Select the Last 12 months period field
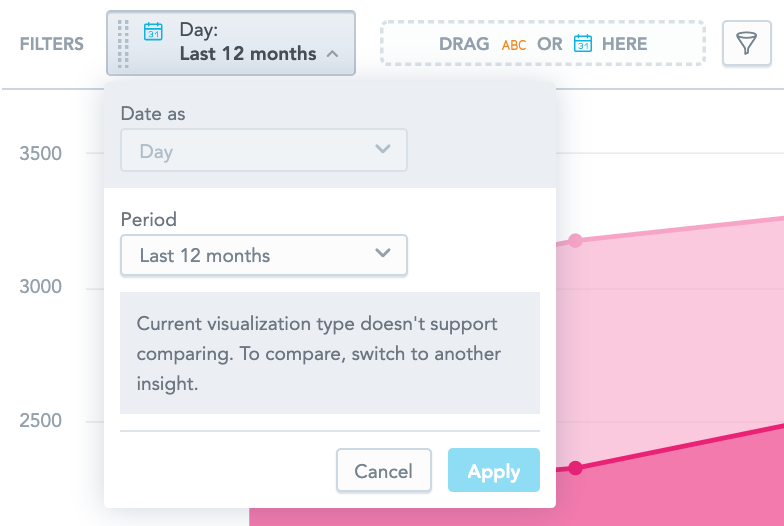The image size is (784, 526). (x=250, y=255)
